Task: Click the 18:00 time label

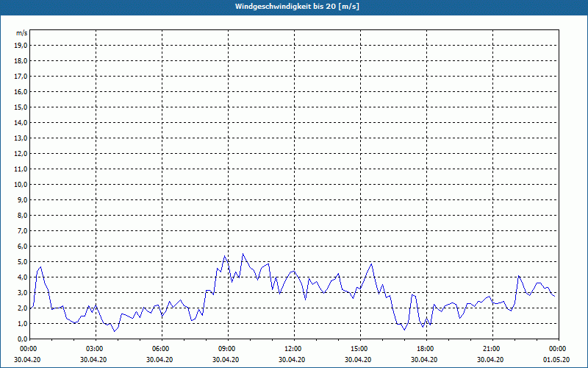Action: 426,349
